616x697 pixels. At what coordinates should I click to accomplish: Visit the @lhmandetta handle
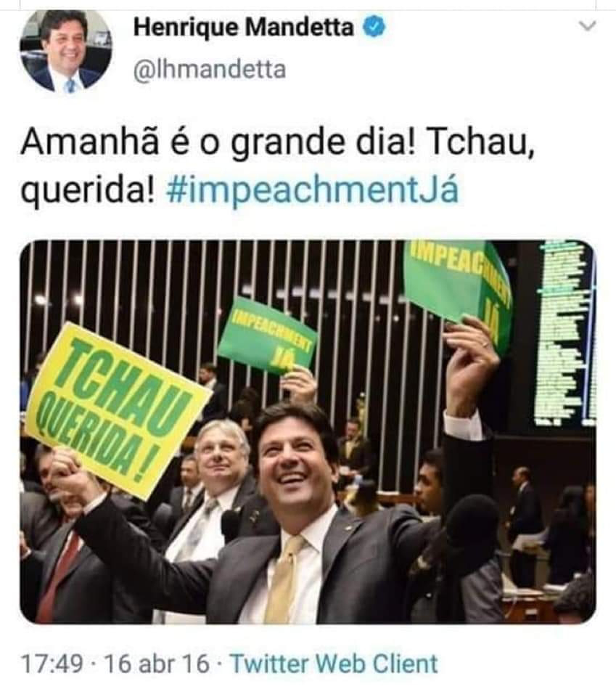(209, 70)
